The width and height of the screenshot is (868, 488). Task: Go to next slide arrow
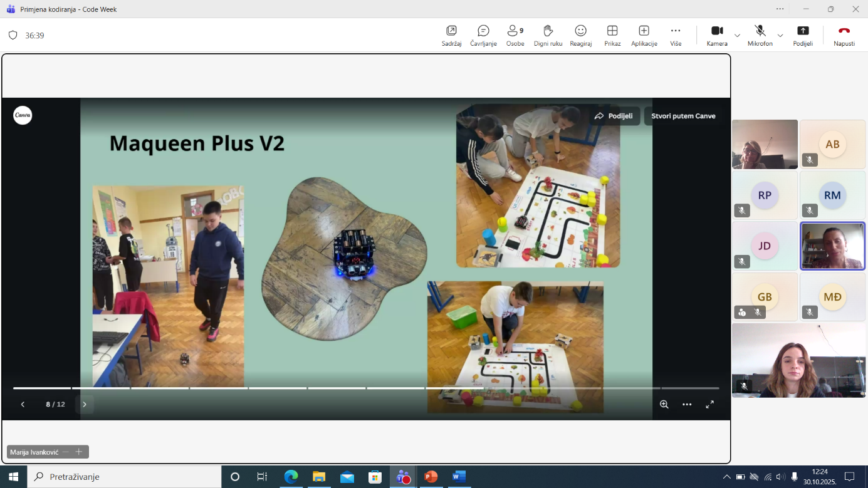pos(85,405)
